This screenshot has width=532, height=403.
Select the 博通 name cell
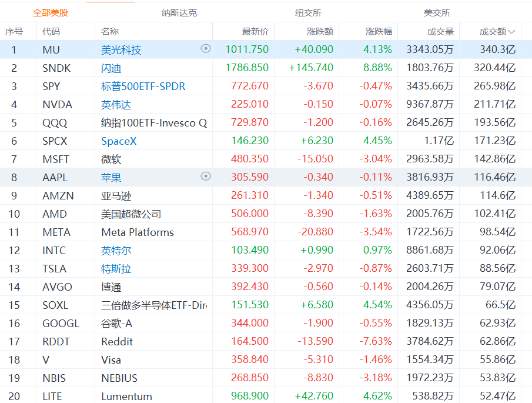pos(111,287)
